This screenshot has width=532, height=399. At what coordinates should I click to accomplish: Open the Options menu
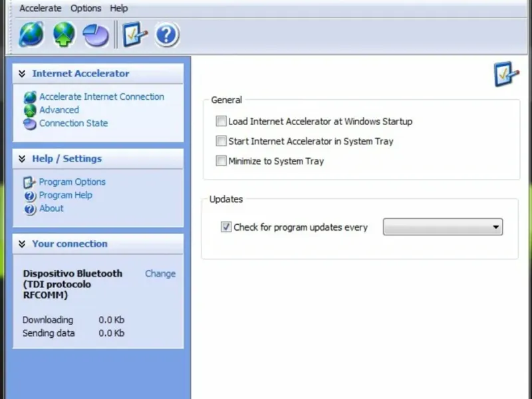[x=86, y=8]
